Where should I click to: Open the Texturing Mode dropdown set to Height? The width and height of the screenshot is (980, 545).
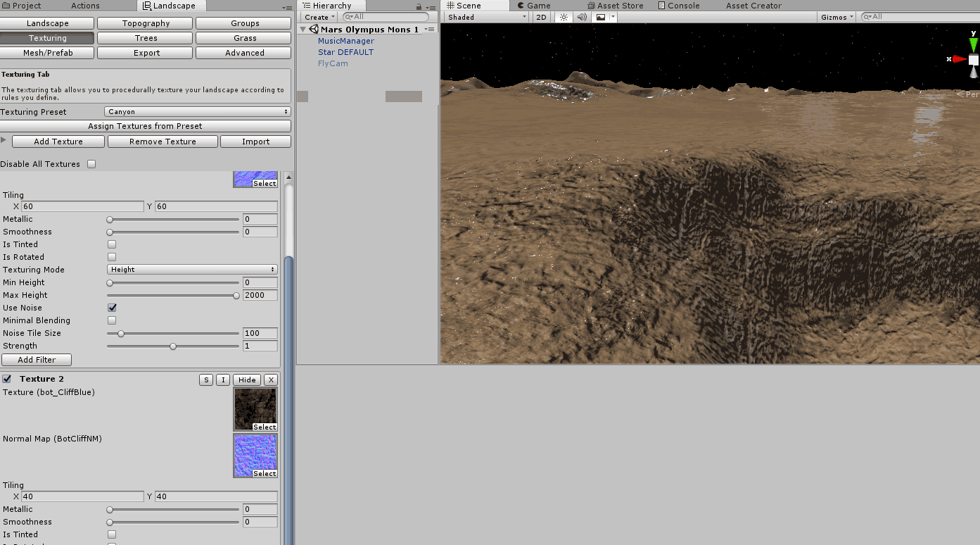[x=191, y=269]
